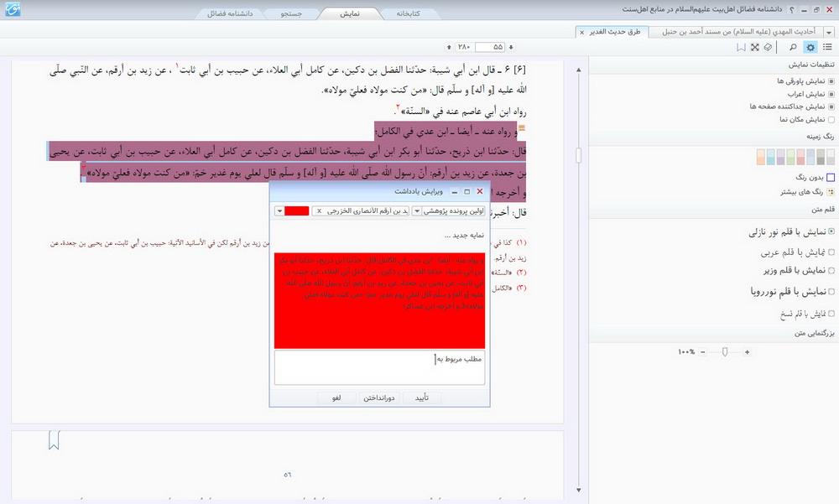Click the note comment text field
The image size is (839, 504).
coord(379,367)
